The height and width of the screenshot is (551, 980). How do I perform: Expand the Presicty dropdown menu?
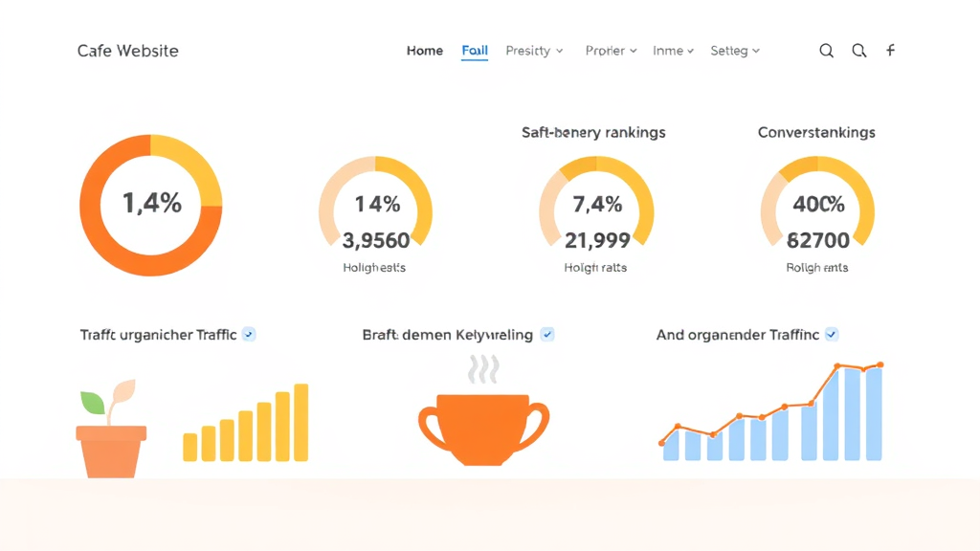tap(534, 50)
